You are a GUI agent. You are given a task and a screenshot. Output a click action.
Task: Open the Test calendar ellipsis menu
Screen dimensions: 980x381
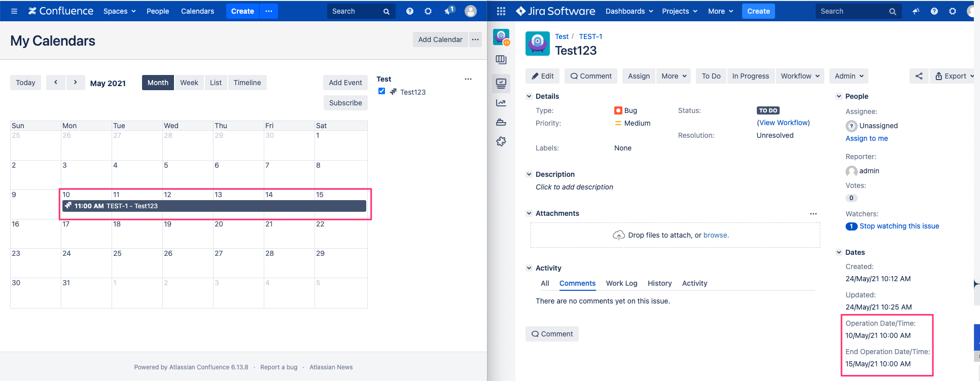tap(468, 79)
